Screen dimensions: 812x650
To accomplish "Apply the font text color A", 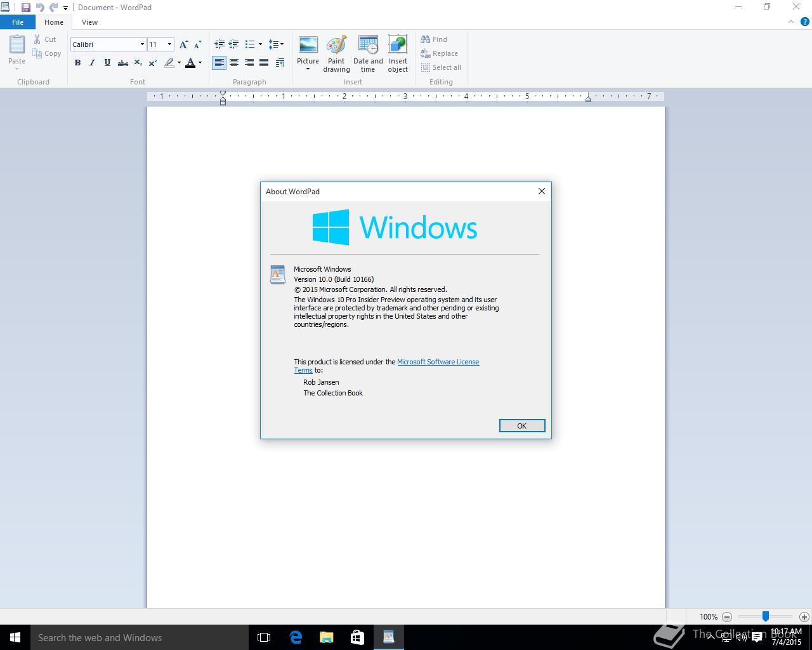I will [x=190, y=63].
